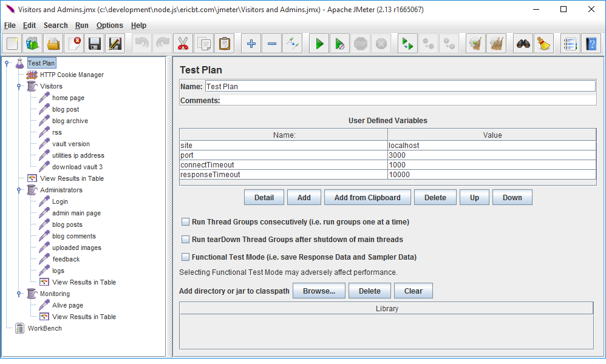Click the Collapse All minus icon
The height and width of the screenshot is (364, 606).
coord(271,44)
